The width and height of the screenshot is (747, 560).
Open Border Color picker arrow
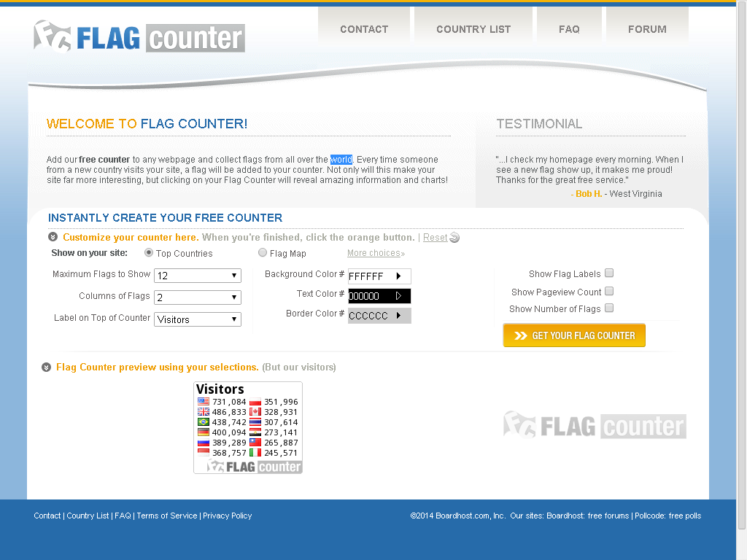coord(399,315)
